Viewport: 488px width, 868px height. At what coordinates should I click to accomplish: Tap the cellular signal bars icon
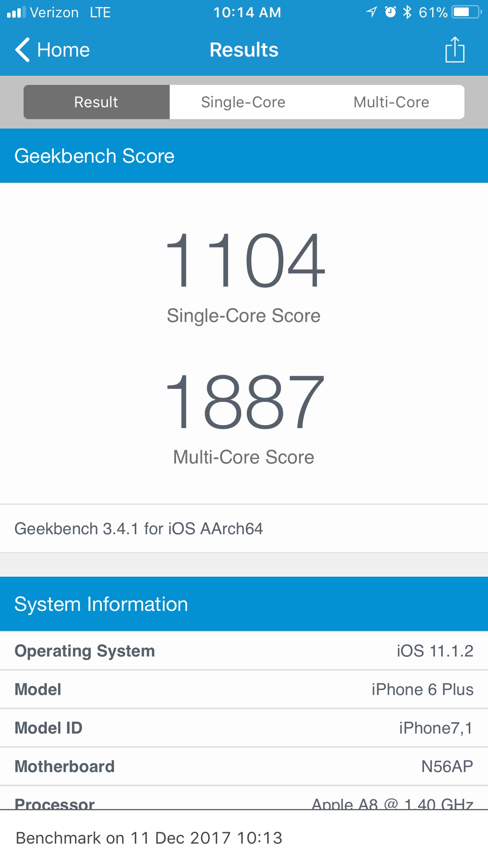(16, 12)
